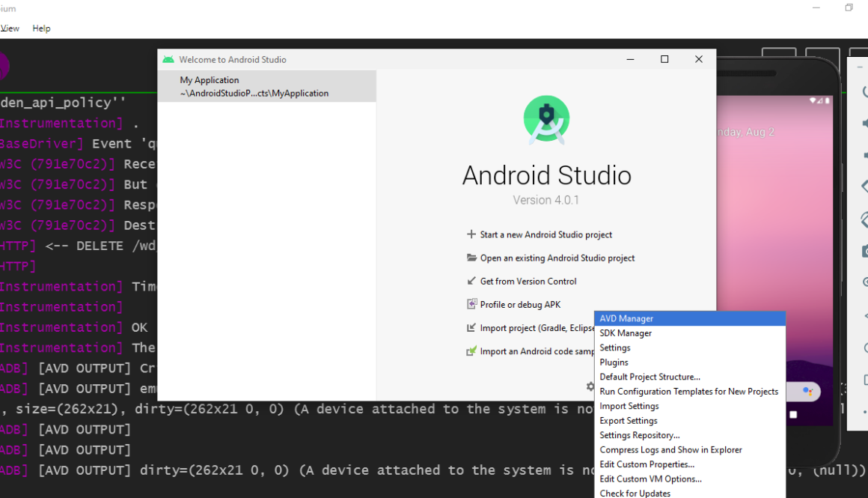Viewport: 868px width, 498px height.
Task: Click the emulator camera screenshot icon
Action: point(864,251)
